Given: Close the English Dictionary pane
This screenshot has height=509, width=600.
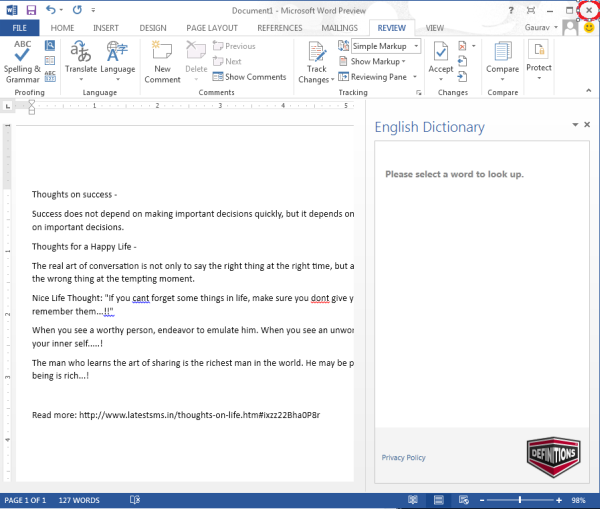Looking at the screenshot, I should point(587,125).
